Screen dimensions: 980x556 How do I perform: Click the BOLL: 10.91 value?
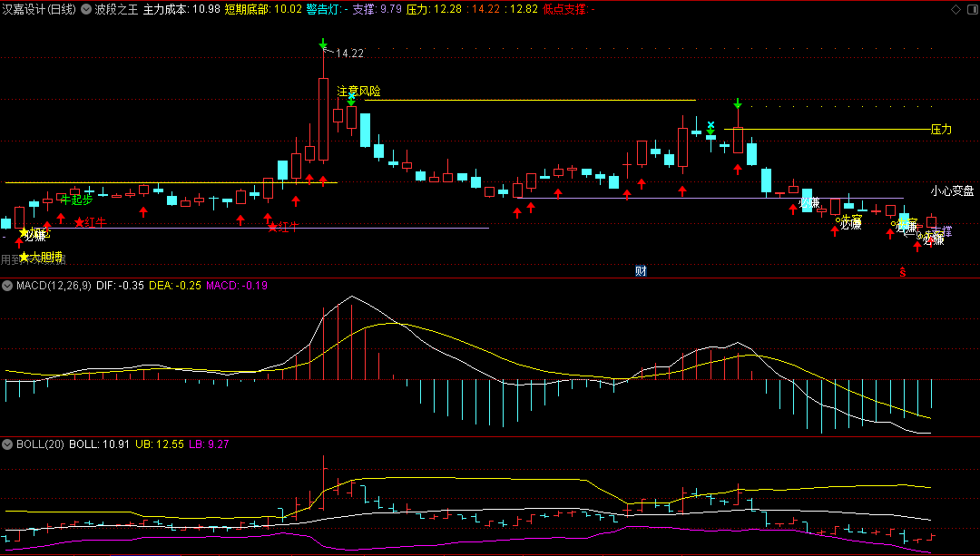[100, 444]
